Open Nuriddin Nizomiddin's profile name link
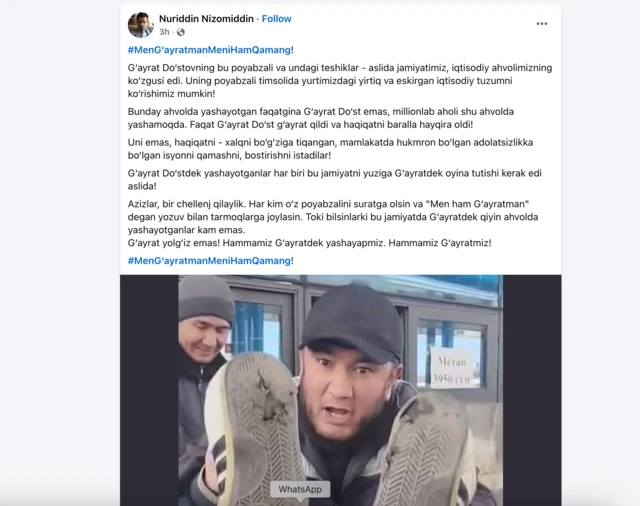This screenshot has height=506, width=640. [206, 19]
